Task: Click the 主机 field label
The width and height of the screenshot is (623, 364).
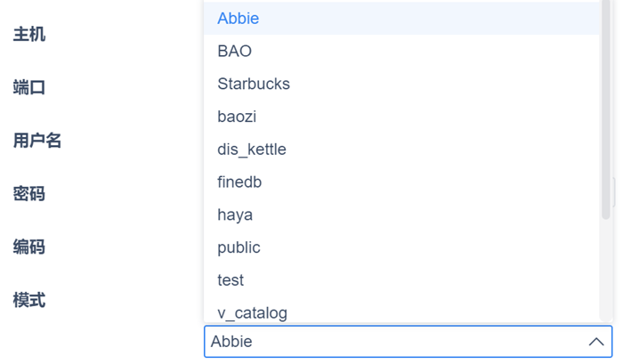Action: (29, 34)
